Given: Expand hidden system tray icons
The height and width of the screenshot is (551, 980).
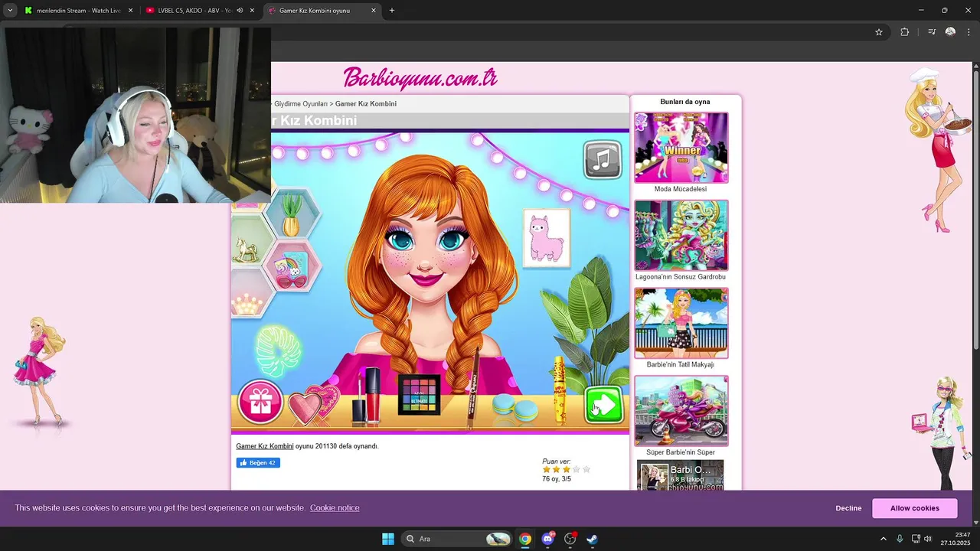Looking at the screenshot, I should click(x=883, y=539).
